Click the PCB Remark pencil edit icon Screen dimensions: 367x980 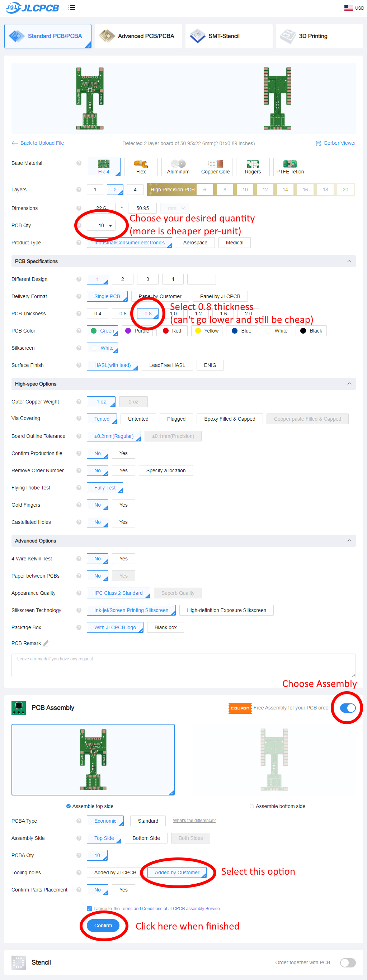[46, 643]
